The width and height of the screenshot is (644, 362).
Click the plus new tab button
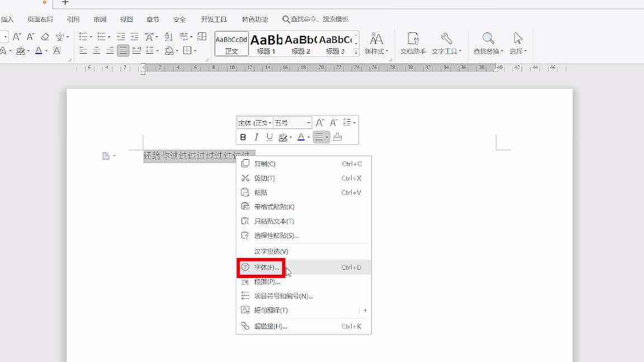pos(65,2)
